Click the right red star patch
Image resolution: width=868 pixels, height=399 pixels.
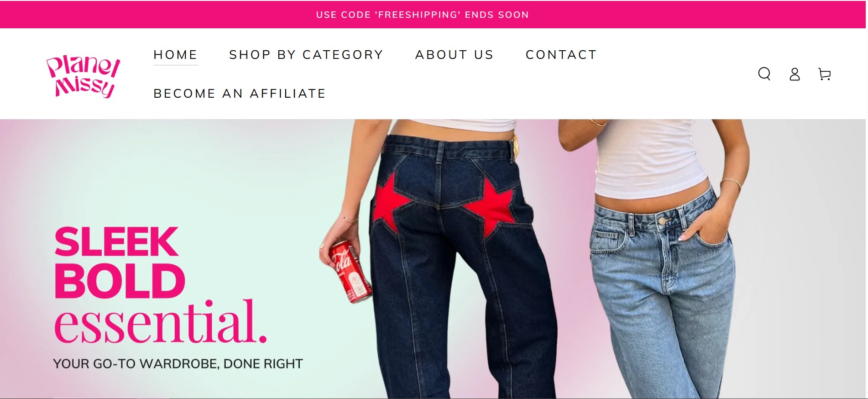pyautogui.click(x=491, y=205)
